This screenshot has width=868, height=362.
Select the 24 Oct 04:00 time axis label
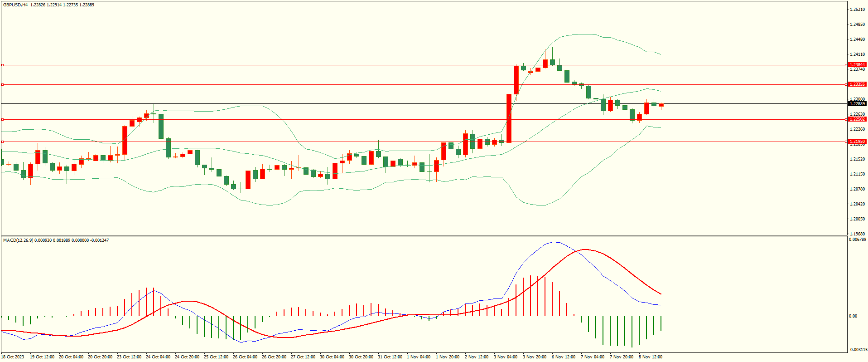tap(158, 357)
